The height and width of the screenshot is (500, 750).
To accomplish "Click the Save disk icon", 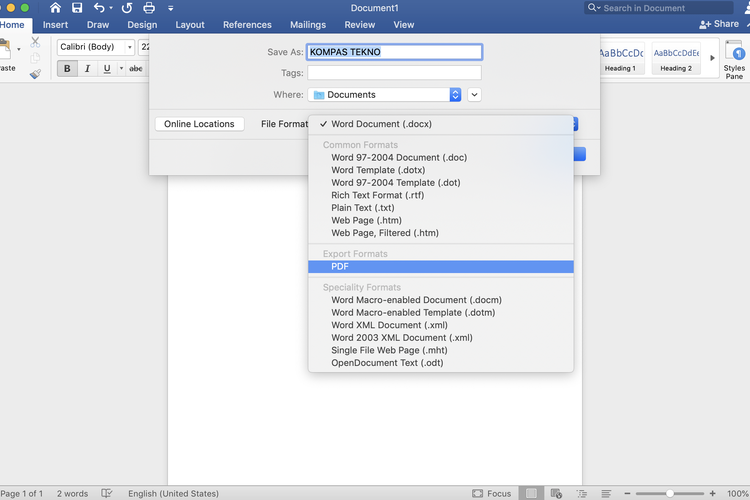I will (x=77, y=8).
